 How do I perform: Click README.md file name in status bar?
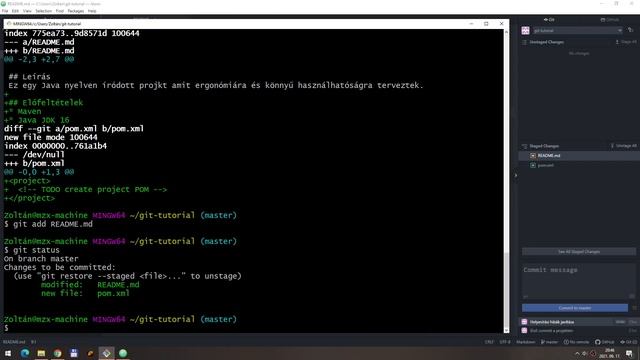14,342
